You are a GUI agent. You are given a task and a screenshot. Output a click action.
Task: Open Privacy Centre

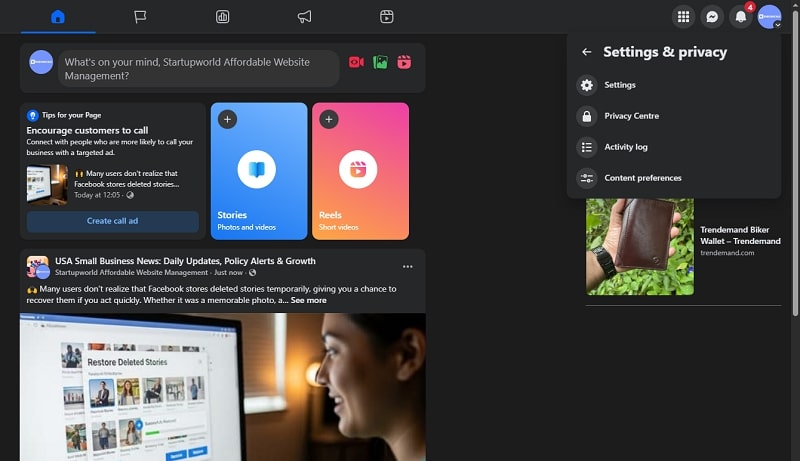tap(631, 116)
